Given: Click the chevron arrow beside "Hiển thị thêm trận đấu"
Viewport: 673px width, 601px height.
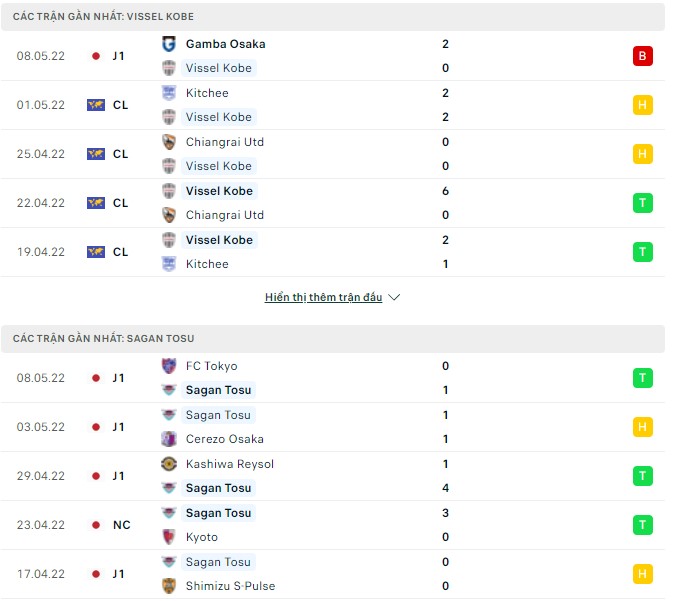Looking at the screenshot, I should (394, 298).
